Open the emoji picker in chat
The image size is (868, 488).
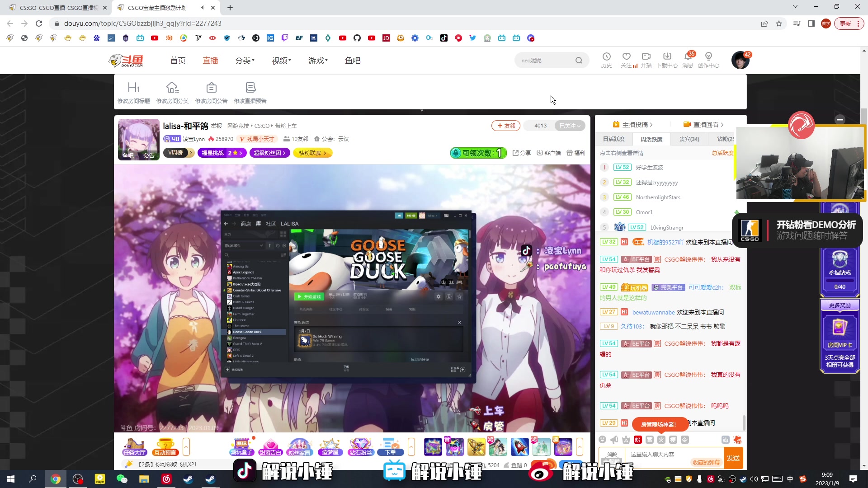click(x=603, y=440)
